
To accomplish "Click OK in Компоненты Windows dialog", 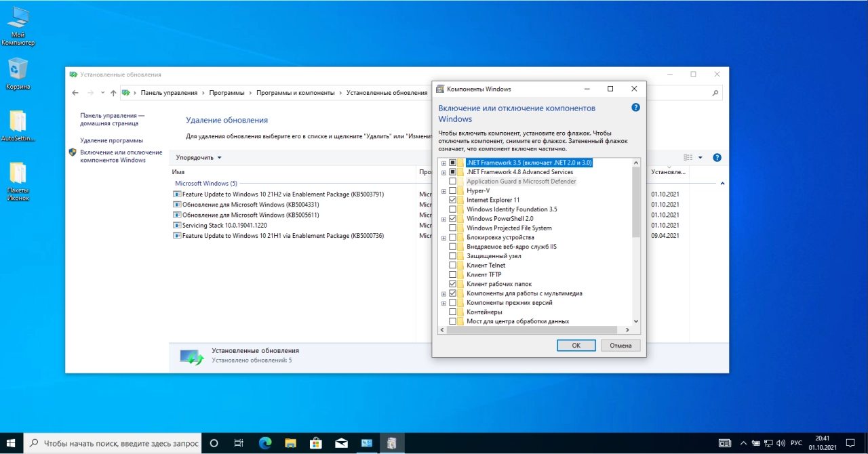I will tap(576, 346).
